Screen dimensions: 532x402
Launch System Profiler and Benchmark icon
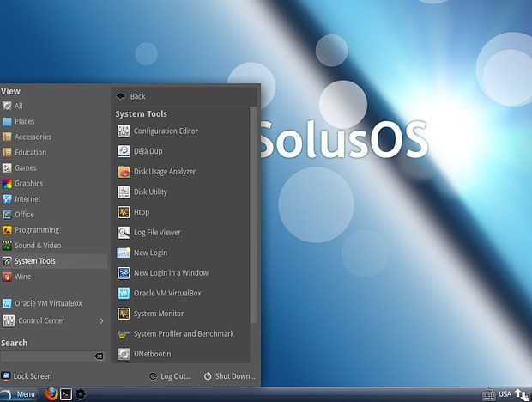[124, 334]
